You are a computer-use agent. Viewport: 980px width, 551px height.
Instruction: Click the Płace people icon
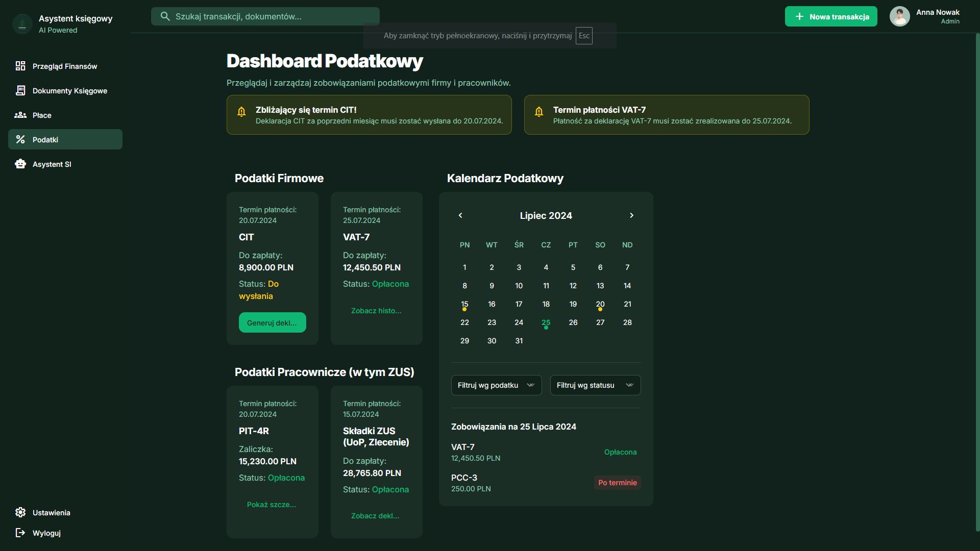[20, 115]
